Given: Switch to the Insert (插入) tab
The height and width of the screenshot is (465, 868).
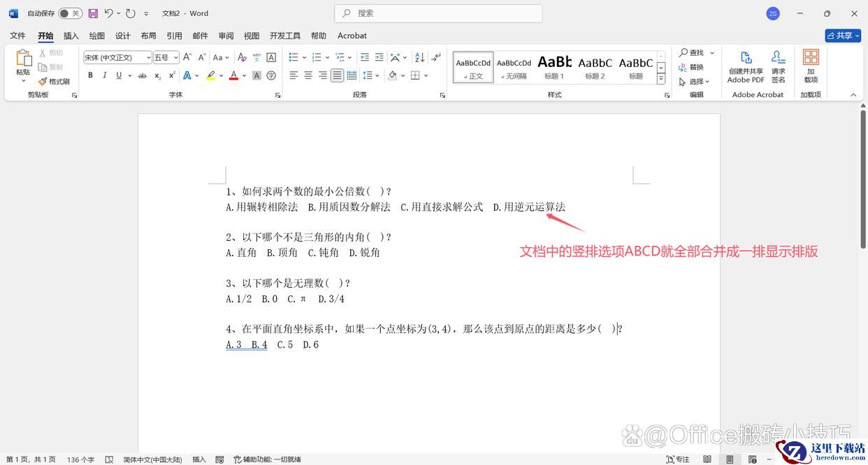Looking at the screenshot, I should point(71,36).
